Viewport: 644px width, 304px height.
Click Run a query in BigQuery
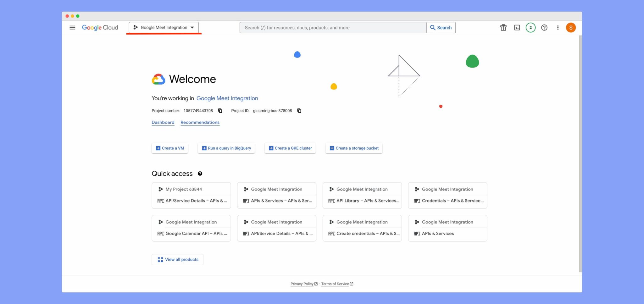tap(226, 148)
